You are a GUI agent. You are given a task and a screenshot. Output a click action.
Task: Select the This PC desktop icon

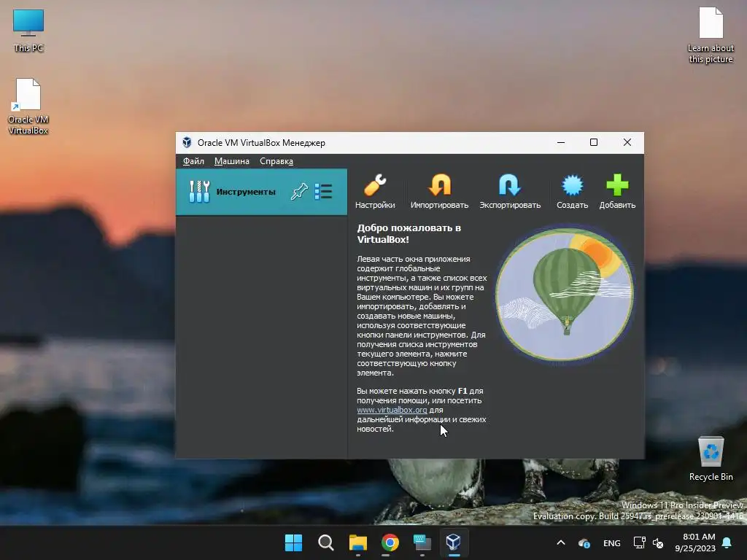[x=28, y=31]
